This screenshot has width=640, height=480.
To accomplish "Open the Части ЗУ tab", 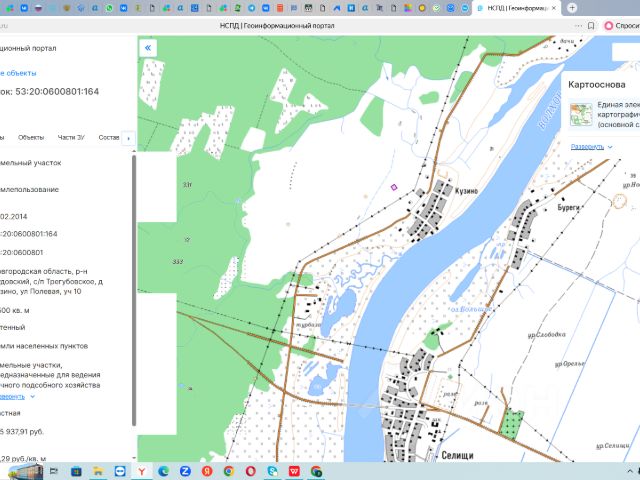I will [x=72, y=137].
